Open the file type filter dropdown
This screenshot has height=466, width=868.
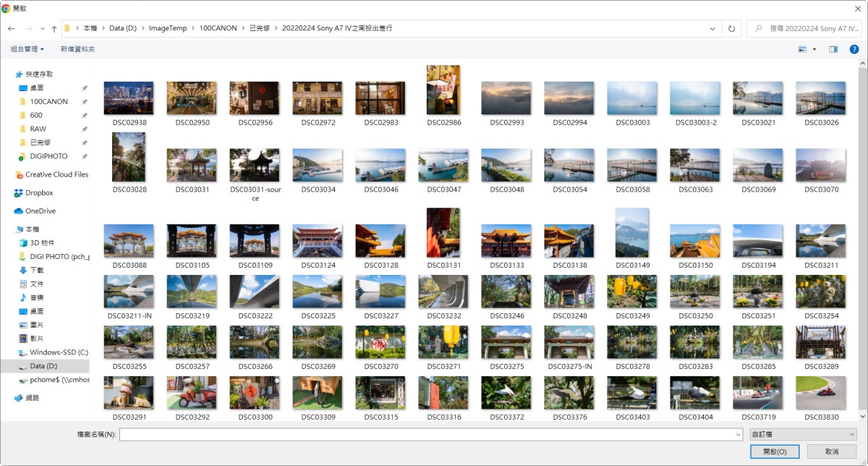(x=802, y=434)
